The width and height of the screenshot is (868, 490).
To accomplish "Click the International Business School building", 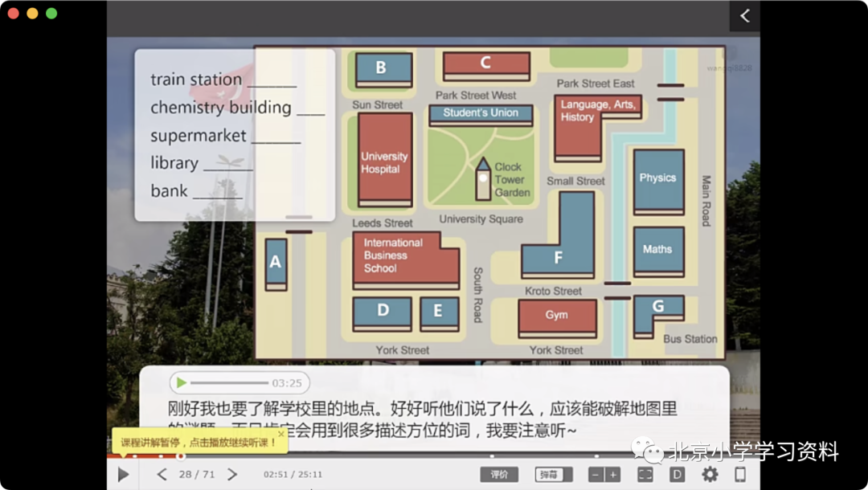I will (405, 260).
